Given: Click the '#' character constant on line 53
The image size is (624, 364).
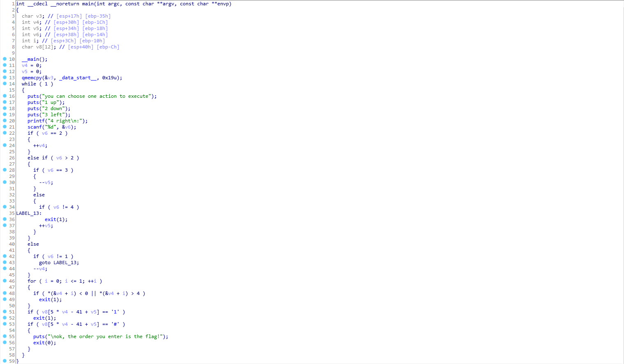Looking at the screenshot, I should coord(115,324).
